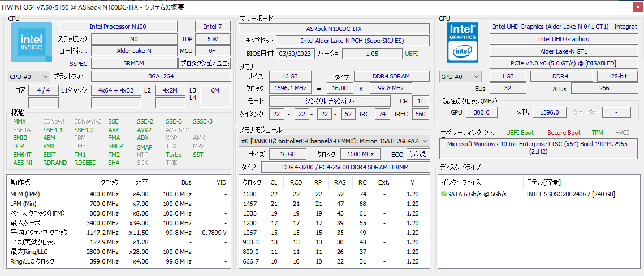Viewport: 644px width, 276px height.
Task: Close the HWiNFO64 summary window
Action: tap(638, 7)
